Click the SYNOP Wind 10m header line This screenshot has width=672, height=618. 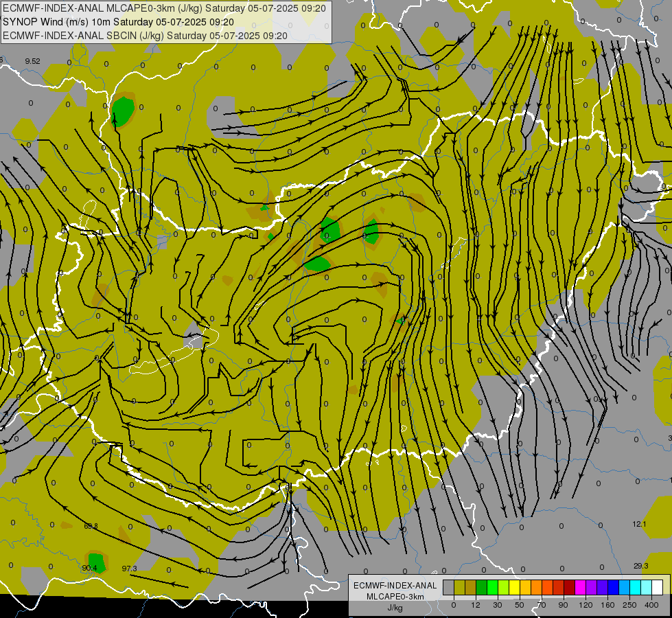tap(118, 22)
